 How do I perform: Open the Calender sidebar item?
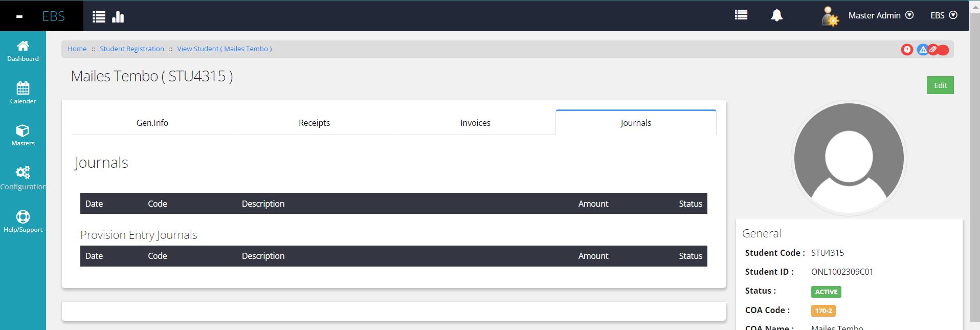coord(23,93)
